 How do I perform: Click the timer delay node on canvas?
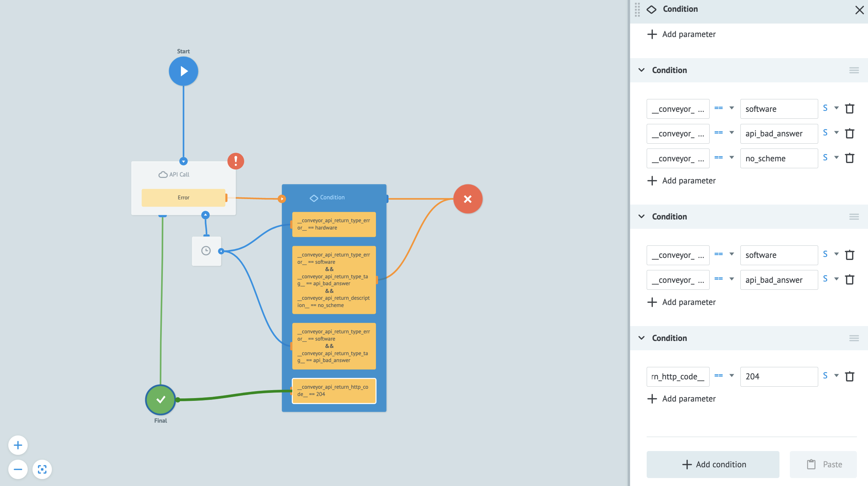[x=206, y=251]
